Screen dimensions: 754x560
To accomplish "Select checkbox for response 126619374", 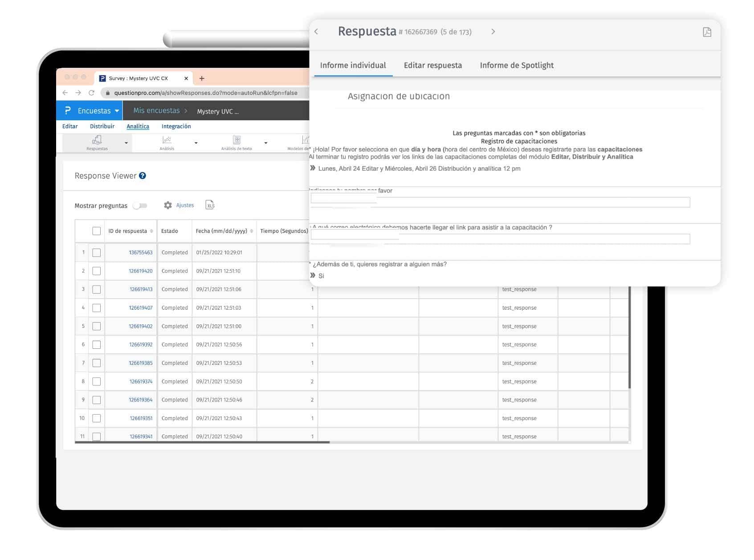I will tap(96, 381).
